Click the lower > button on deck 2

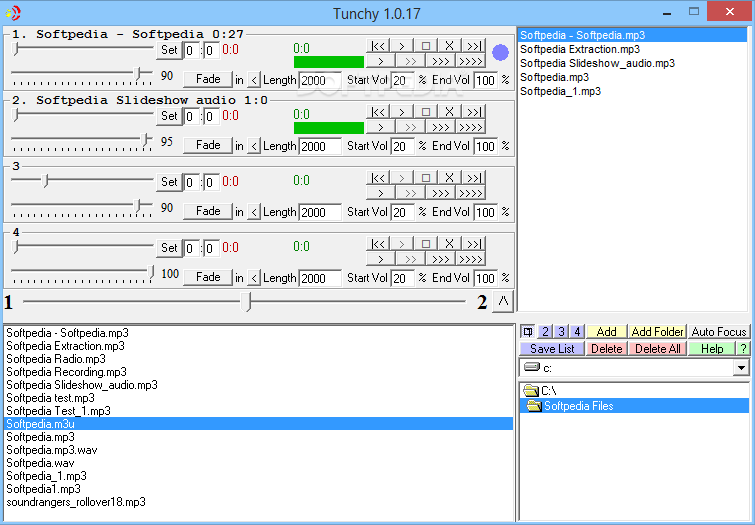pos(380,127)
